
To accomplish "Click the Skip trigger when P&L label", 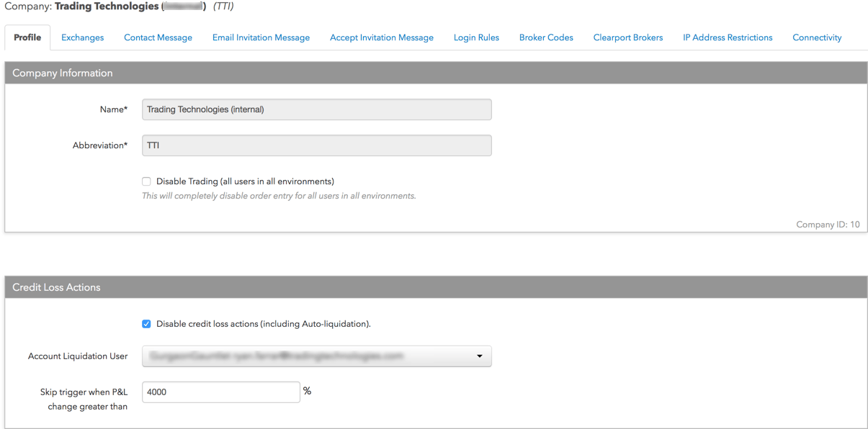I will [x=84, y=399].
